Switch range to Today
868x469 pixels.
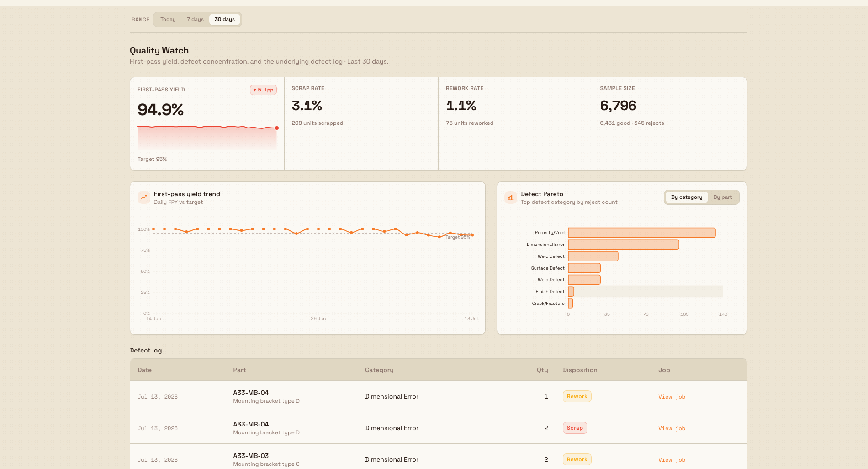[168, 19]
